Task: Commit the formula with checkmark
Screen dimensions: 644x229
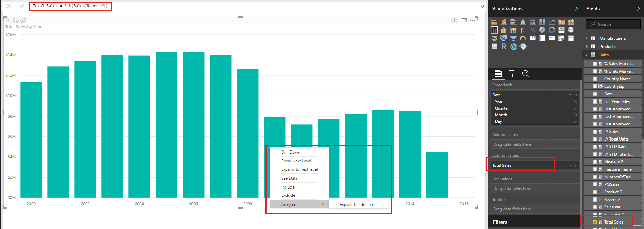Action: click(x=22, y=6)
